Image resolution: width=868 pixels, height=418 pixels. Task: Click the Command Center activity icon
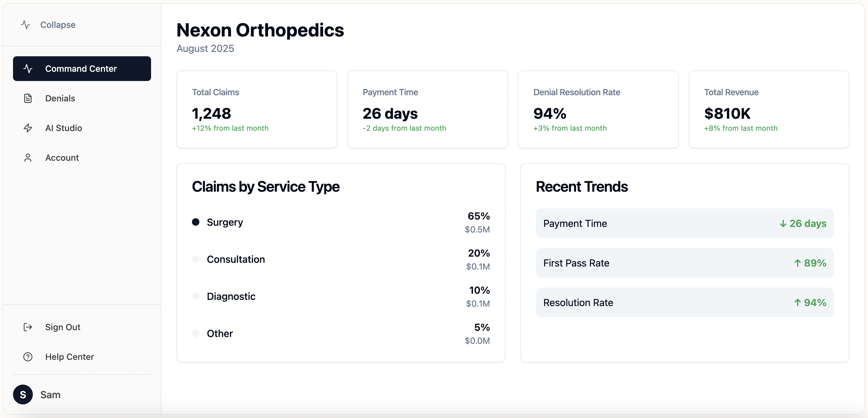(28, 69)
